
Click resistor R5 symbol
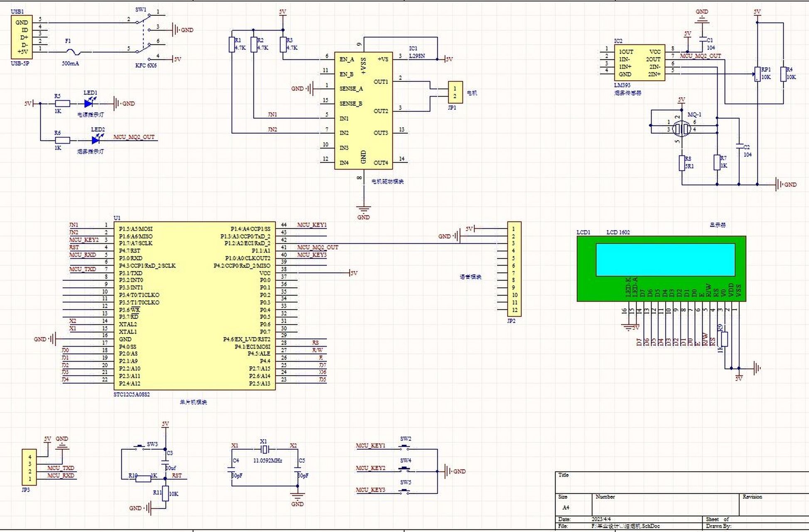(x=62, y=103)
